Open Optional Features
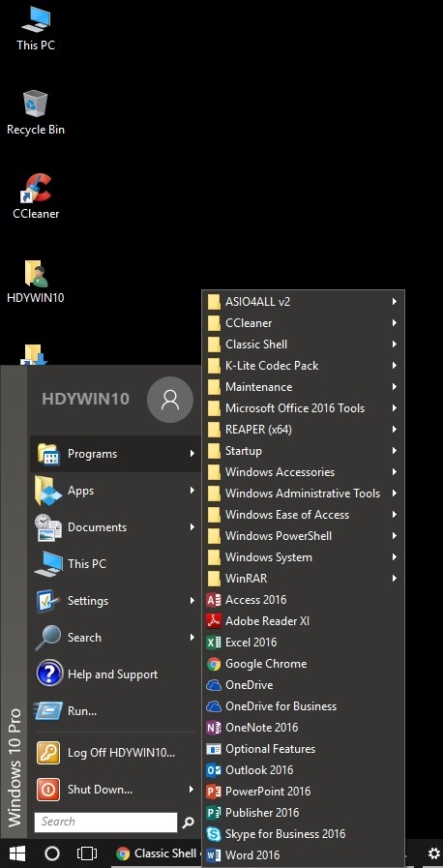Screen dimensions: 443x868 [304, 749]
